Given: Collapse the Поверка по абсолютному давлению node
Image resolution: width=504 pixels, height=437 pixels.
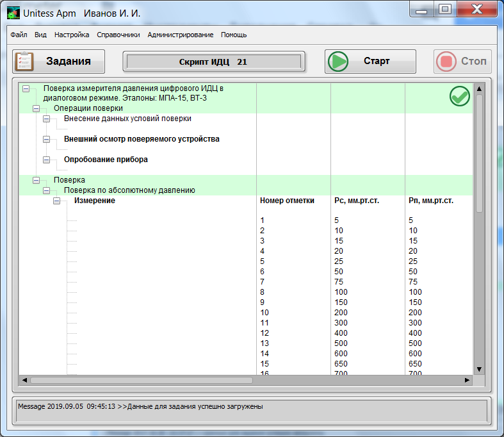Looking at the screenshot, I should pos(46,190).
